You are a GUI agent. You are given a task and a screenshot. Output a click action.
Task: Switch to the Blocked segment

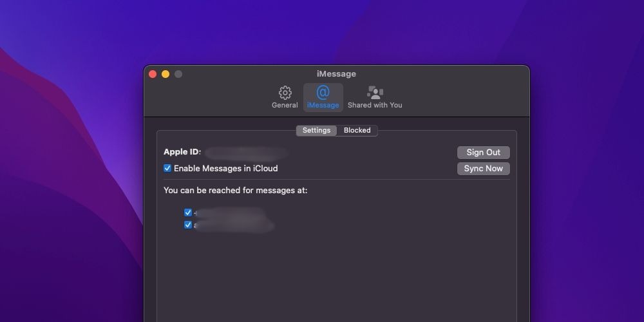357,130
